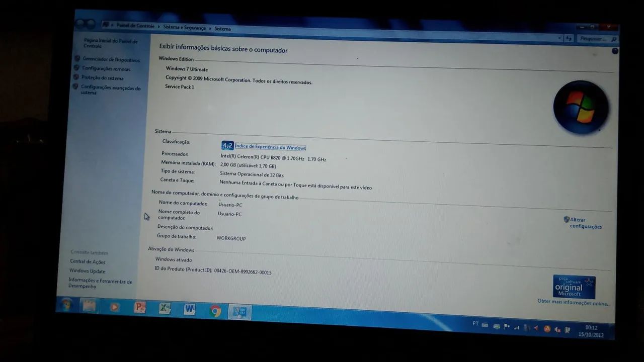This screenshot has height=362, width=644.
Task: Click the volume icon in system tray
Action: (x=557, y=330)
